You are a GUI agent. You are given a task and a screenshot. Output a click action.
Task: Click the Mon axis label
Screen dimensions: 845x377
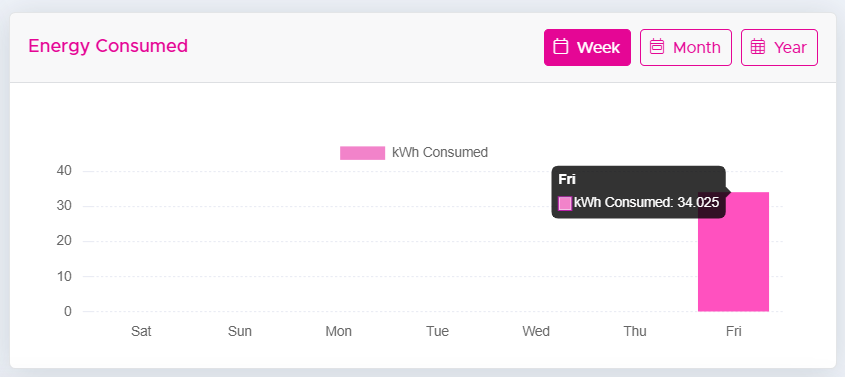(x=338, y=331)
